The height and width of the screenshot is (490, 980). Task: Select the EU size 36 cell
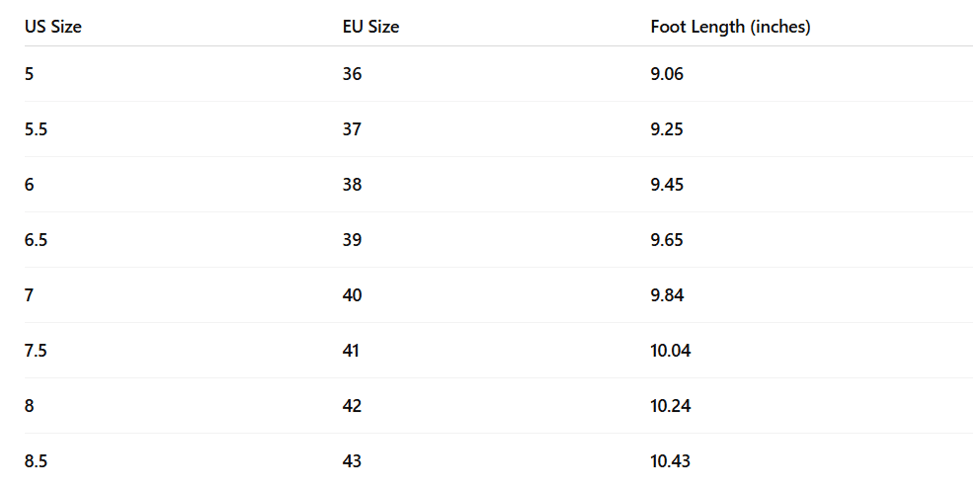click(x=352, y=74)
